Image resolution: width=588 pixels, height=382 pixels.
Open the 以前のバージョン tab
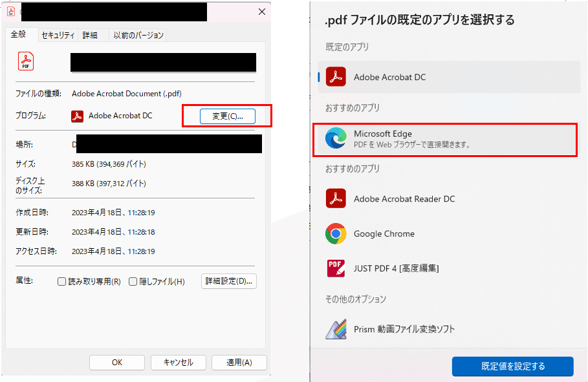point(138,36)
